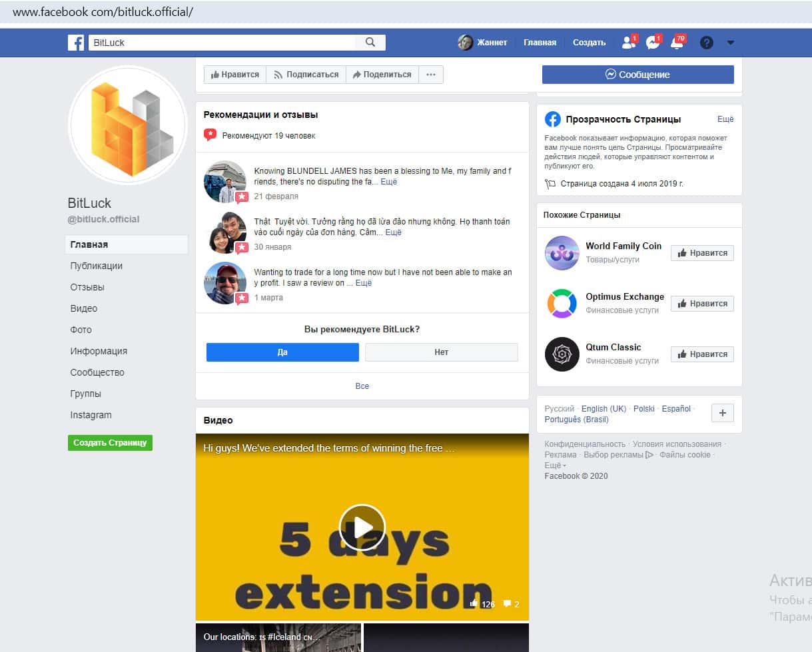812x652 pixels.
Task: Open Messenger messages icon
Action: point(653,43)
